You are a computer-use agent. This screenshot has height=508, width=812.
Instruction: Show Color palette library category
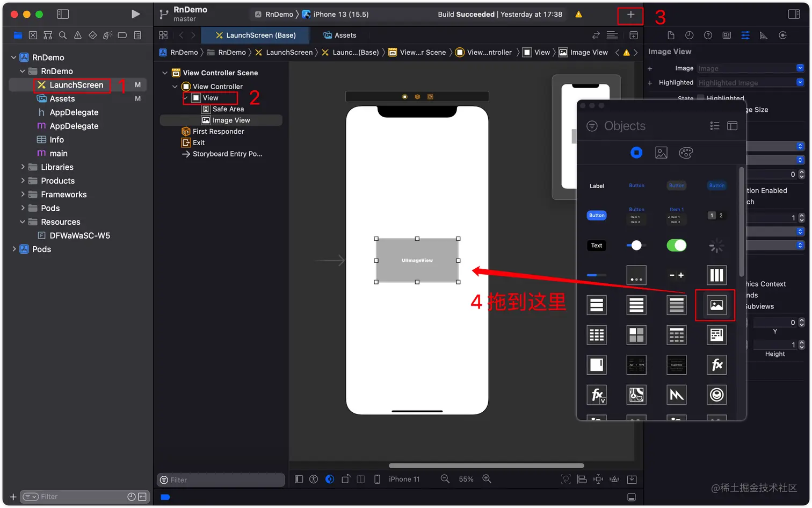click(x=686, y=153)
